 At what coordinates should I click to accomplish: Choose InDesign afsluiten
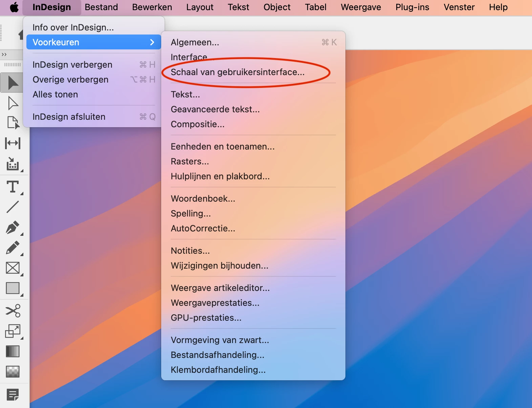click(94, 117)
